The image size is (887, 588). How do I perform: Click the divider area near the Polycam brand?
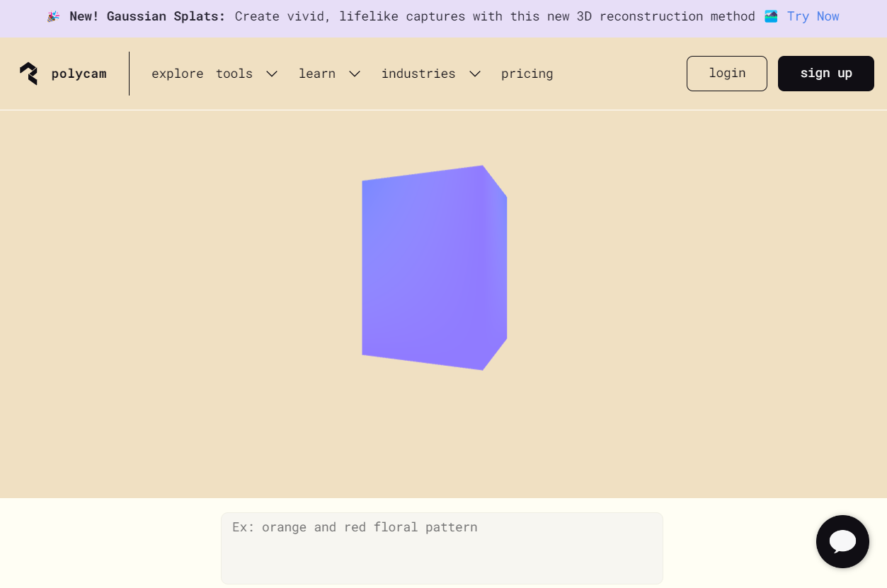(x=129, y=73)
